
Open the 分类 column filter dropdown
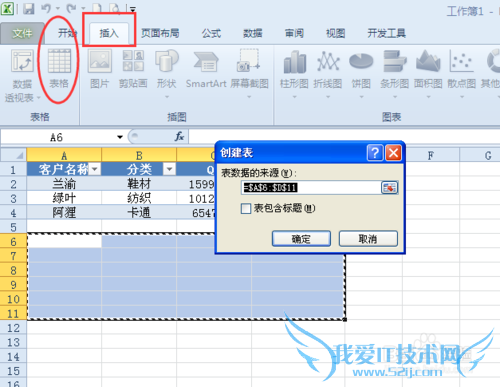[x=169, y=169]
